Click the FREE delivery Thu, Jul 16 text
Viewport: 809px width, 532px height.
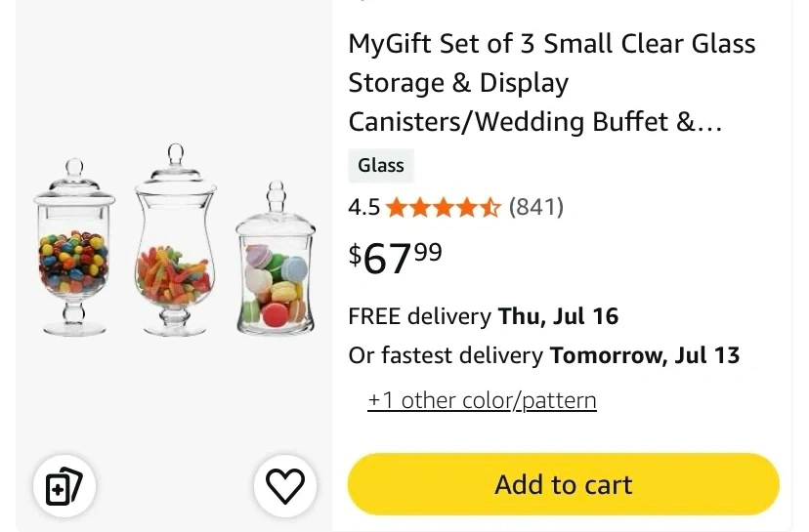(484, 316)
